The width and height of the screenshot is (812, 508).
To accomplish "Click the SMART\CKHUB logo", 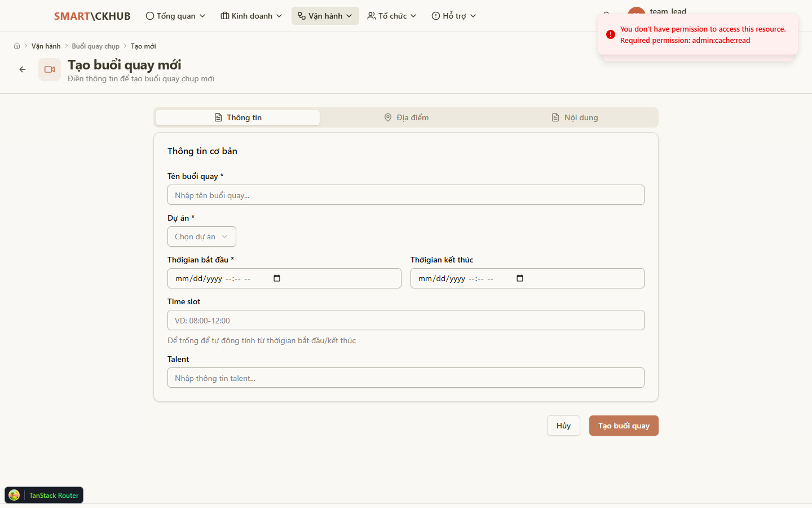I will click(92, 16).
